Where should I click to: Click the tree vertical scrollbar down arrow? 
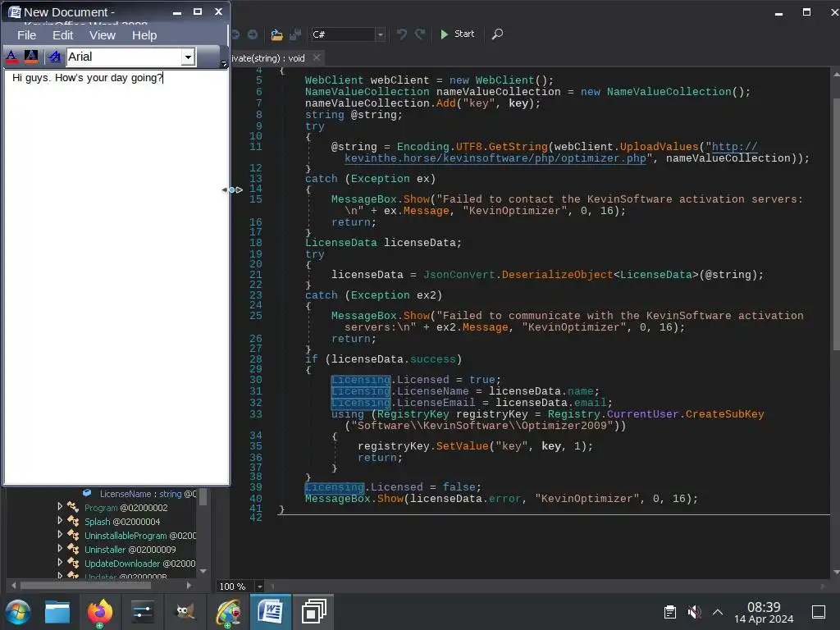pos(203,571)
